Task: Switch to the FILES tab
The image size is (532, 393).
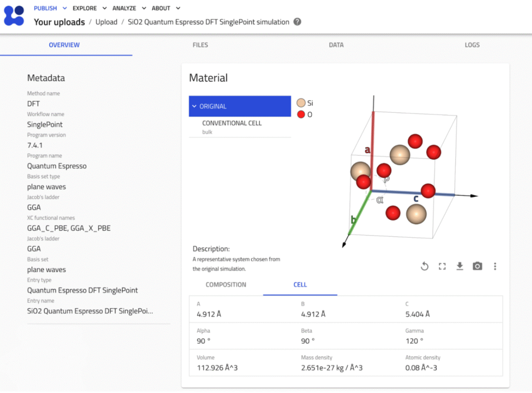Action: pos(200,45)
